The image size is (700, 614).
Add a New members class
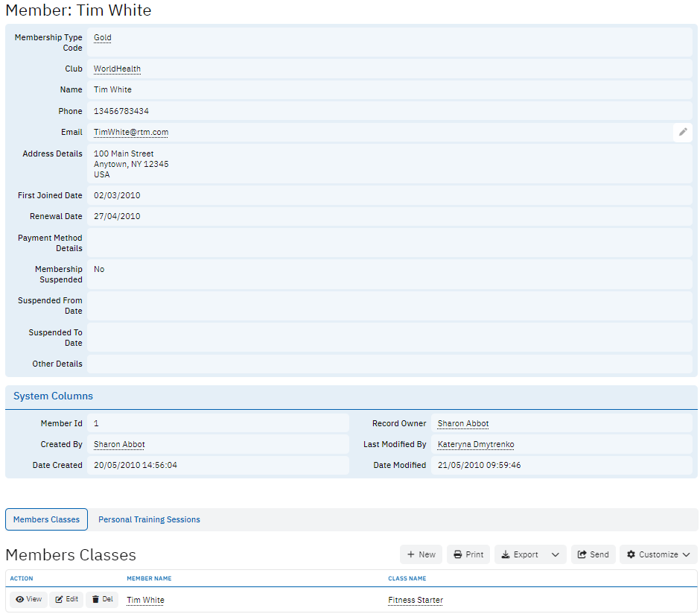click(x=421, y=554)
